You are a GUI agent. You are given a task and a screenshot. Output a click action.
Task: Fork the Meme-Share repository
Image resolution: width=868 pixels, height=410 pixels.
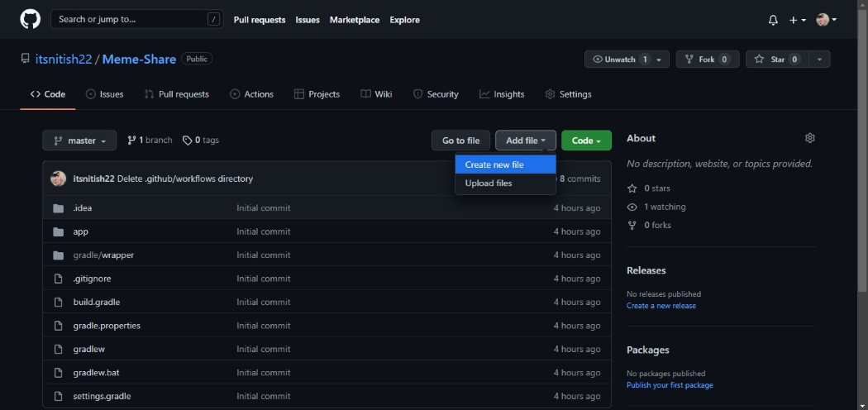708,60
